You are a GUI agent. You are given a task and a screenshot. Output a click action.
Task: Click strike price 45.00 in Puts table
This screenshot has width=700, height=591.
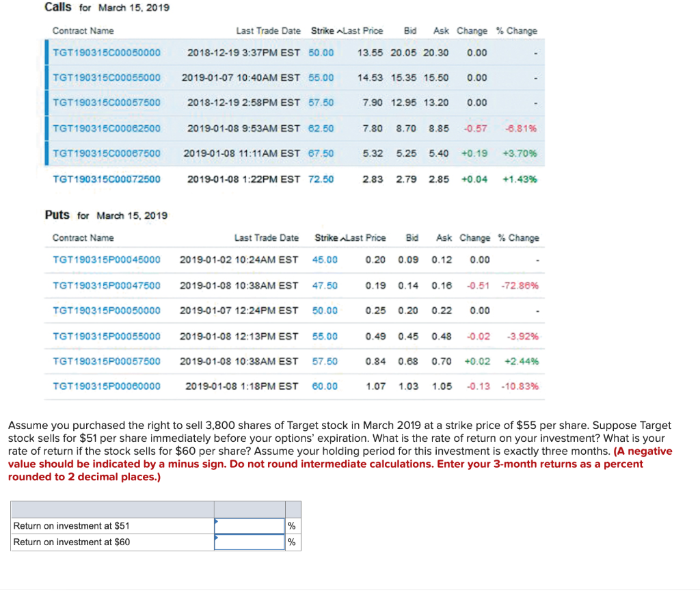click(324, 259)
